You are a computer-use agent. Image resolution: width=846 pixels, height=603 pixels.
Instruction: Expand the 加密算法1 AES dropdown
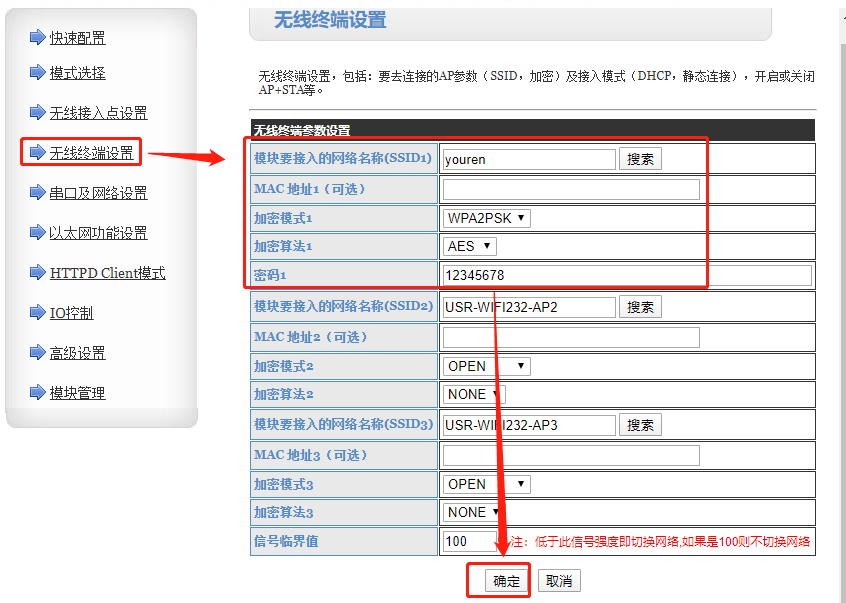tap(469, 246)
